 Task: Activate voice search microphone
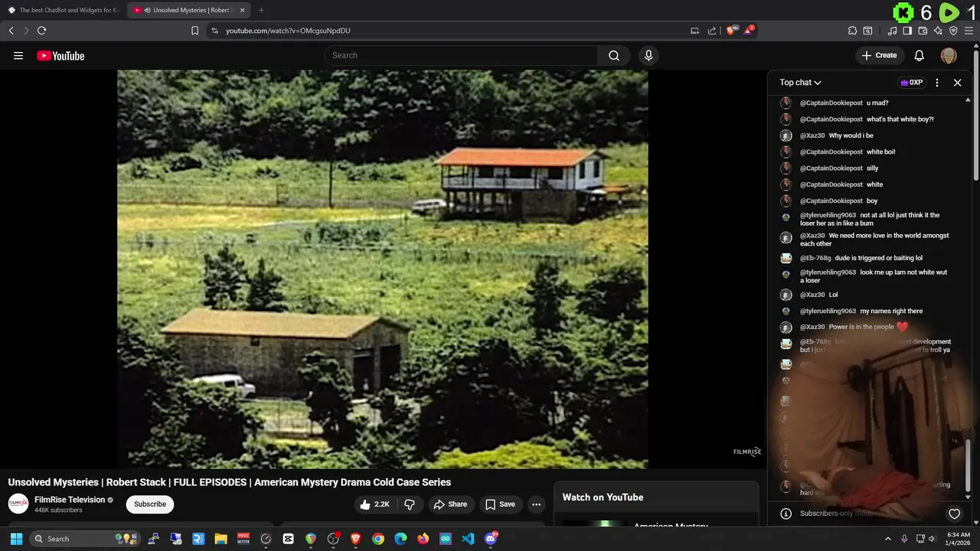pos(648,55)
